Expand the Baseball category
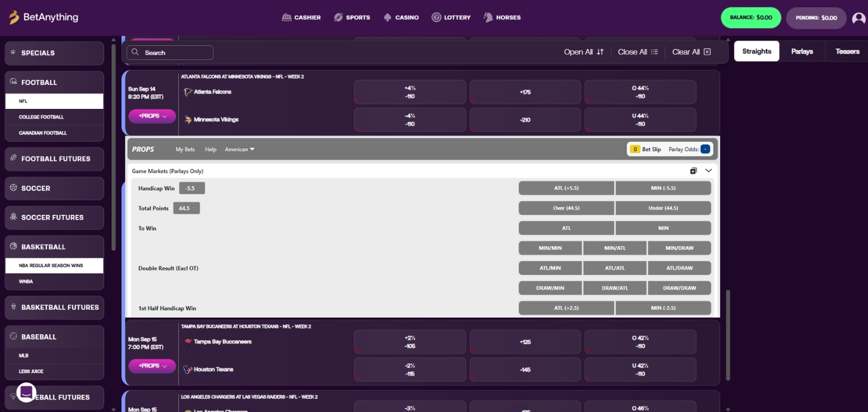The image size is (868, 412). [x=54, y=337]
